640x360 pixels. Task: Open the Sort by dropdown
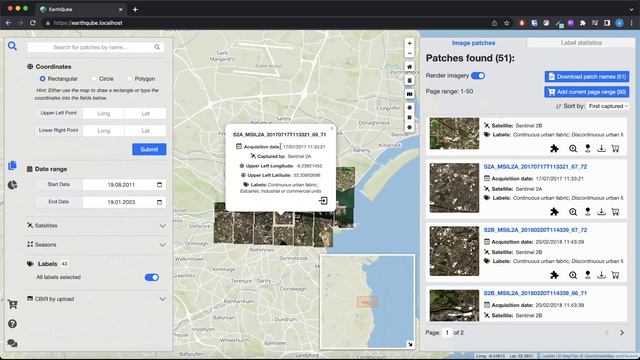pyautogui.click(x=608, y=106)
